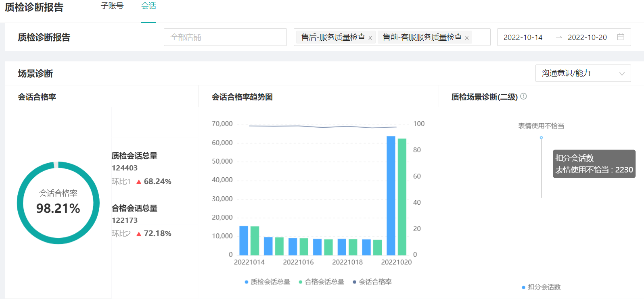Click the 表情使用不恰当 data point
Image resolution: width=644 pixels, height=299 pixels.
541,138
